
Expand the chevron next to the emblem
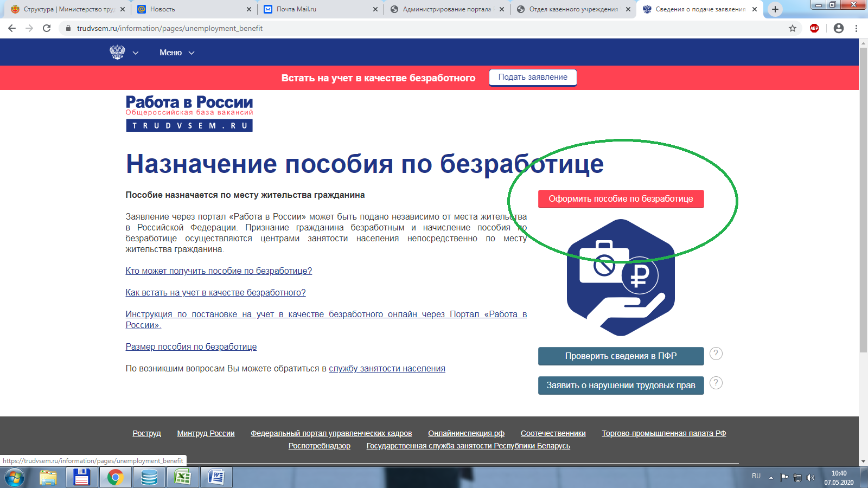(x=136, y=53)
